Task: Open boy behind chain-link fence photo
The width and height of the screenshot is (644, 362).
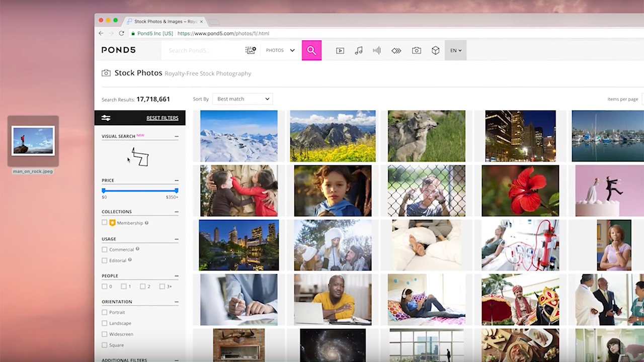Action: (x=427, y=191)
